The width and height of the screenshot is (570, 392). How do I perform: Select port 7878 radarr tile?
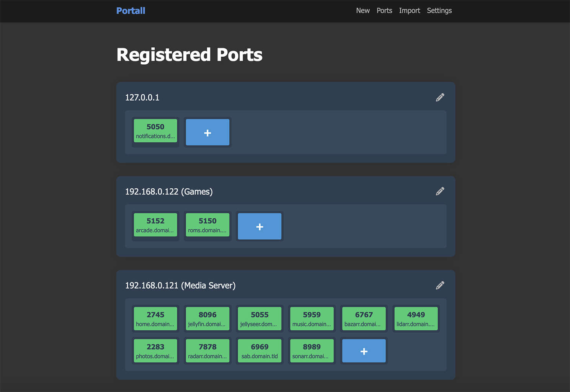[207, 351]
